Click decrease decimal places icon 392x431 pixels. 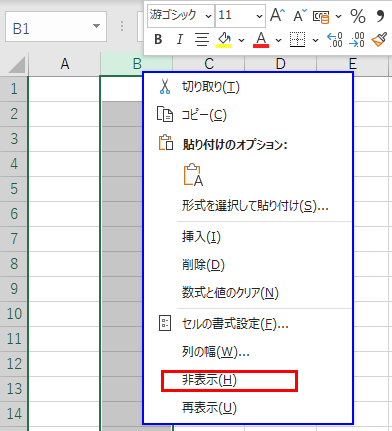[x=357, y=40]
